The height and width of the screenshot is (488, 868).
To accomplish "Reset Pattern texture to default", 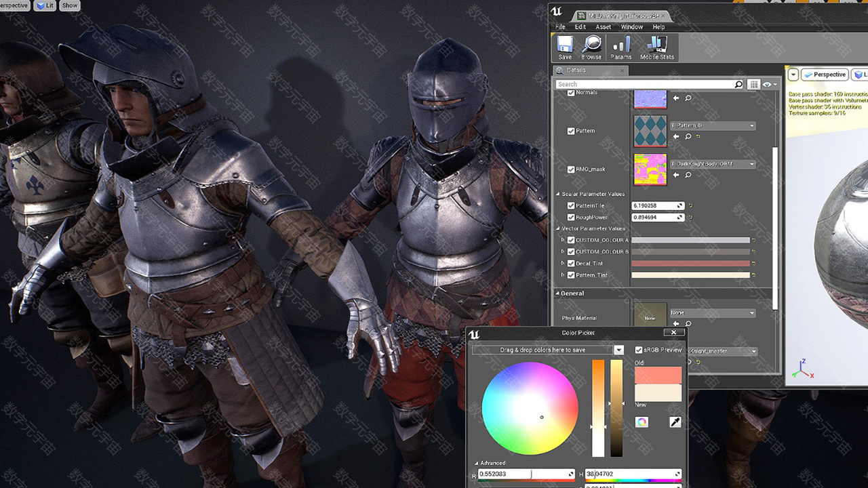I will coord(698,137).
